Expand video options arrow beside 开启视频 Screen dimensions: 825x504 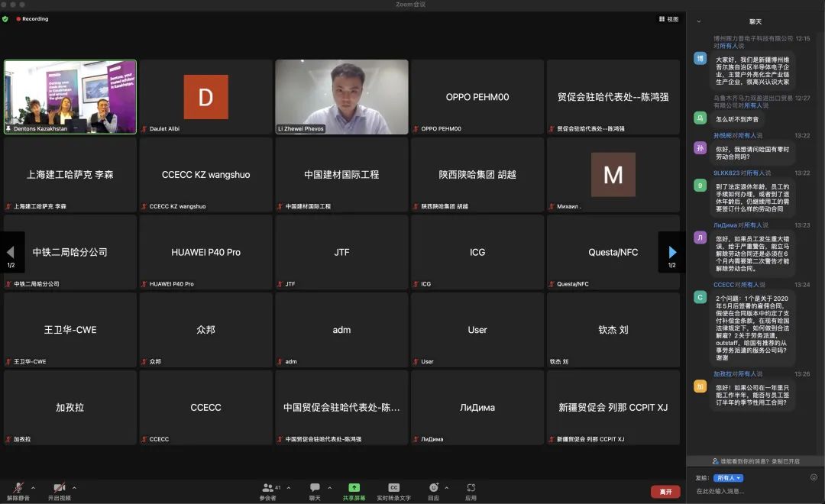(x=74, y=487)
